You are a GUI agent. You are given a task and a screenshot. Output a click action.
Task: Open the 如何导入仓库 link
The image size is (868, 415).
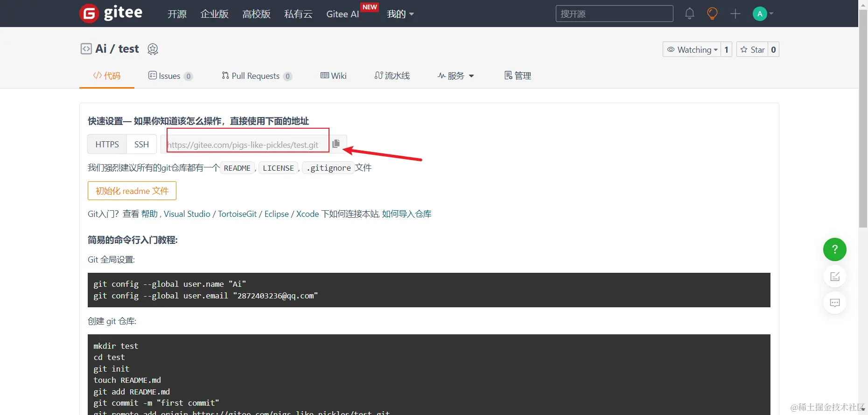[x=406, y=214]
